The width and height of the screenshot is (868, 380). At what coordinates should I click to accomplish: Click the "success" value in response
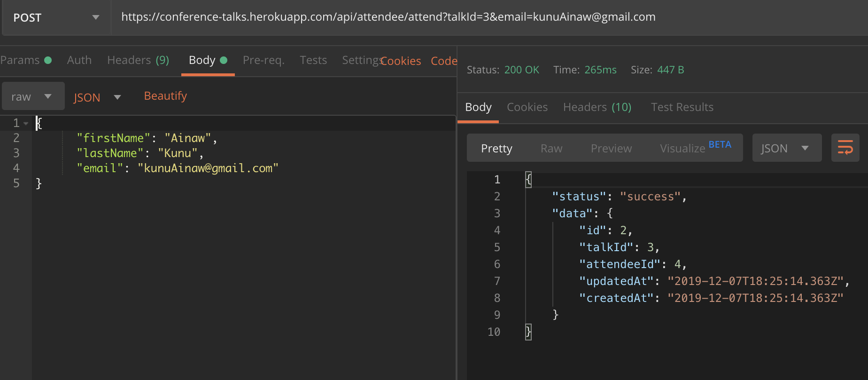coord(650,197)
